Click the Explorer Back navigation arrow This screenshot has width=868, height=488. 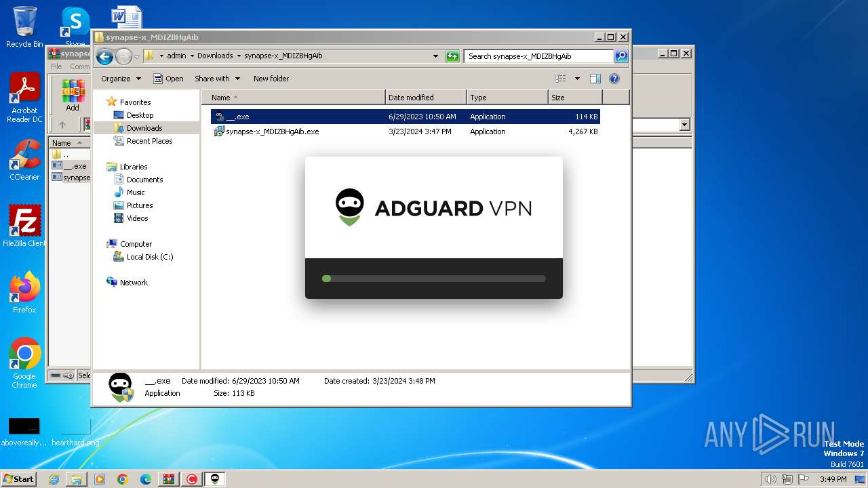pyautogui.click(x=104, y=56)
